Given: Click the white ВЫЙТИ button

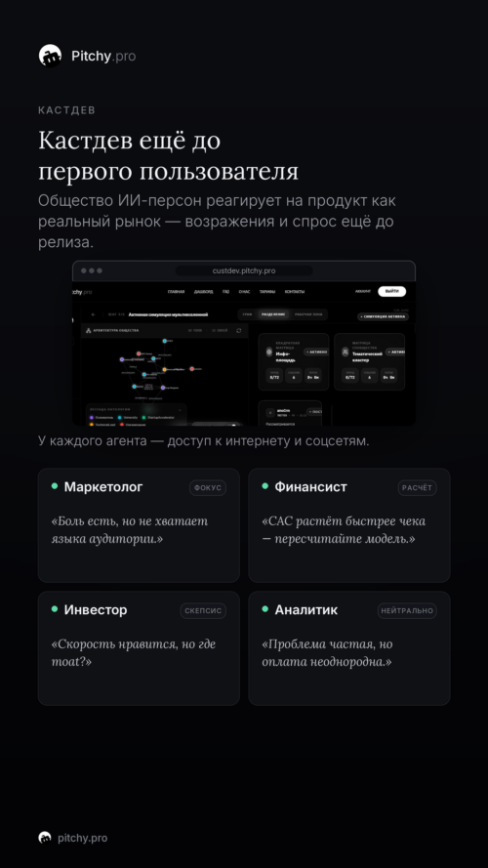Looking at the screenshot, I should click(391, 291).
